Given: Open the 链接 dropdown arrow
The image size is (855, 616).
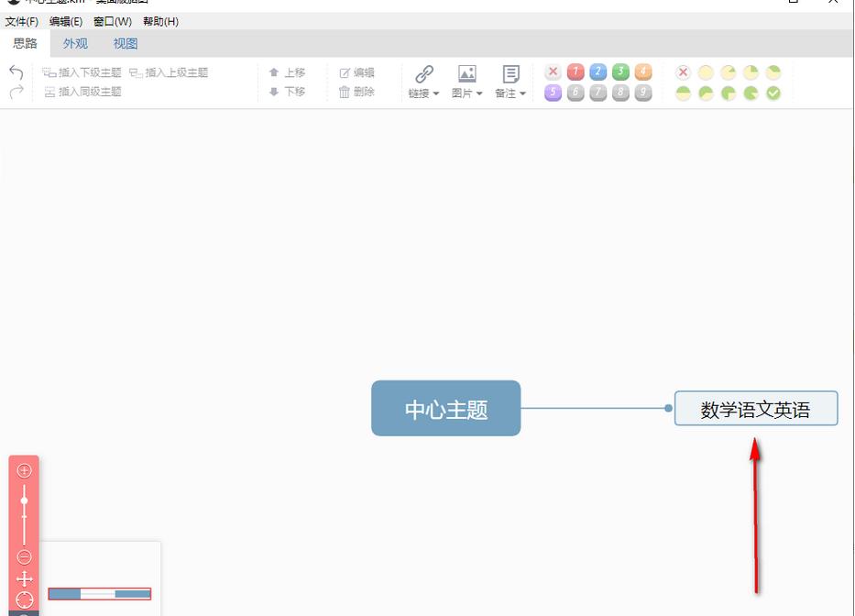Looking at the screenshot, I should (x=435, y=93).
